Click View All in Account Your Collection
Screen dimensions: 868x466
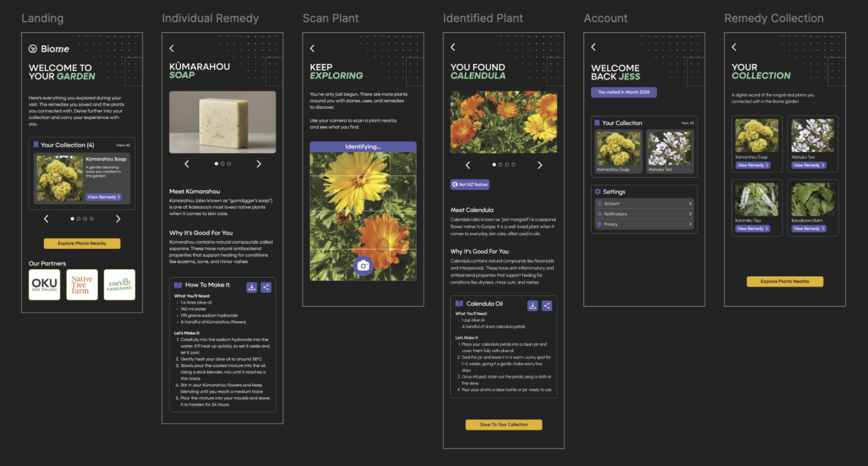pyautogui.click(x=688, y=123)
